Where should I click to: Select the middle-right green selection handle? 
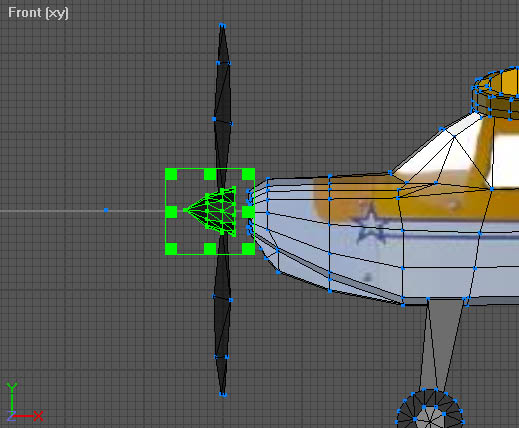(x=248, y=212)
